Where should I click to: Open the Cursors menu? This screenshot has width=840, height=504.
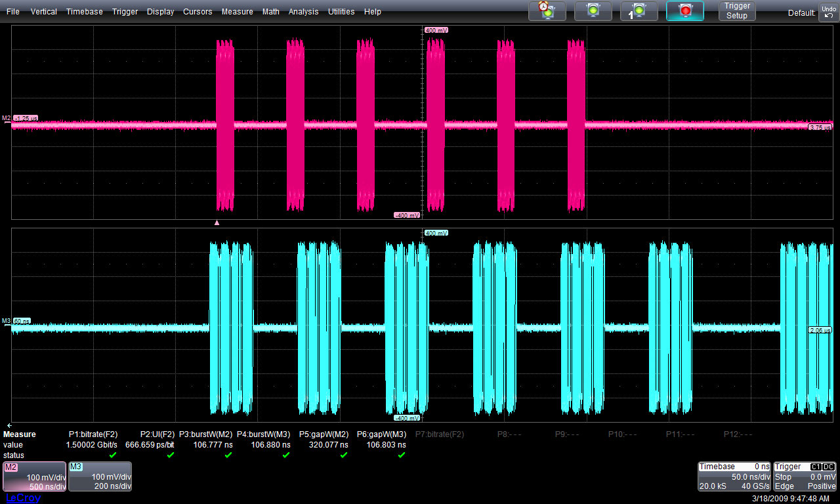click(198, 12)
